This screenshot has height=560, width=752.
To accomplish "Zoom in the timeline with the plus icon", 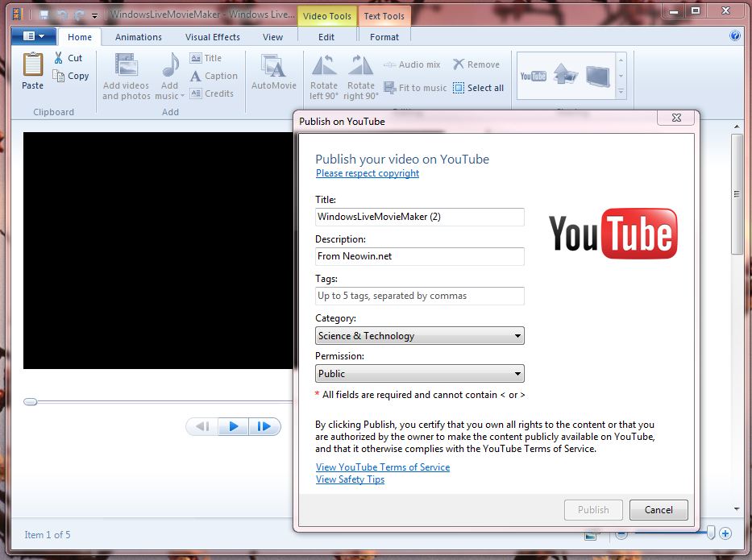I will click(725, 533).
